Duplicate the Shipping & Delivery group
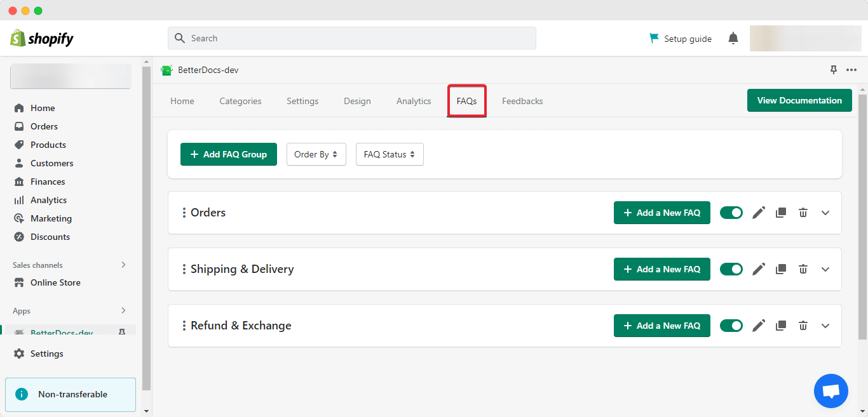868x417 pixels. [x=781, y=269]
